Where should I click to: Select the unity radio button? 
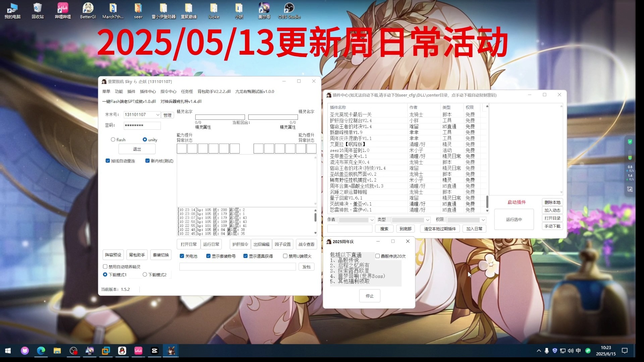point(145,139)
